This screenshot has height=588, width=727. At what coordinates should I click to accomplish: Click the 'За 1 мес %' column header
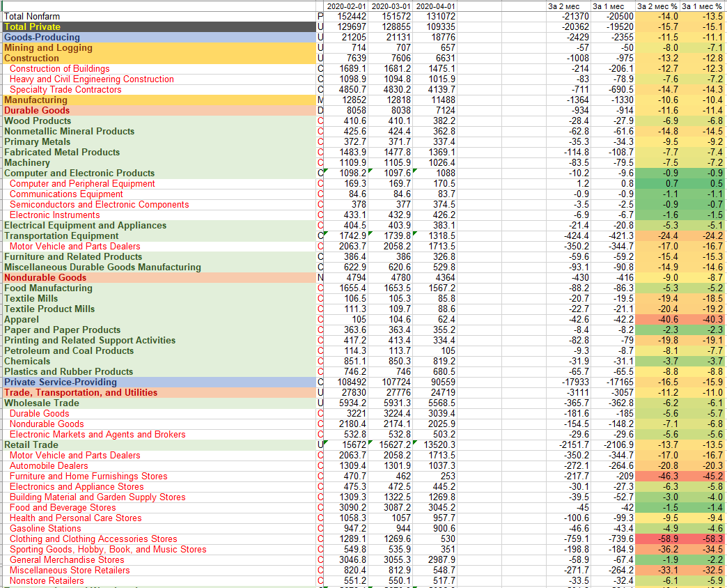(702, 6)
